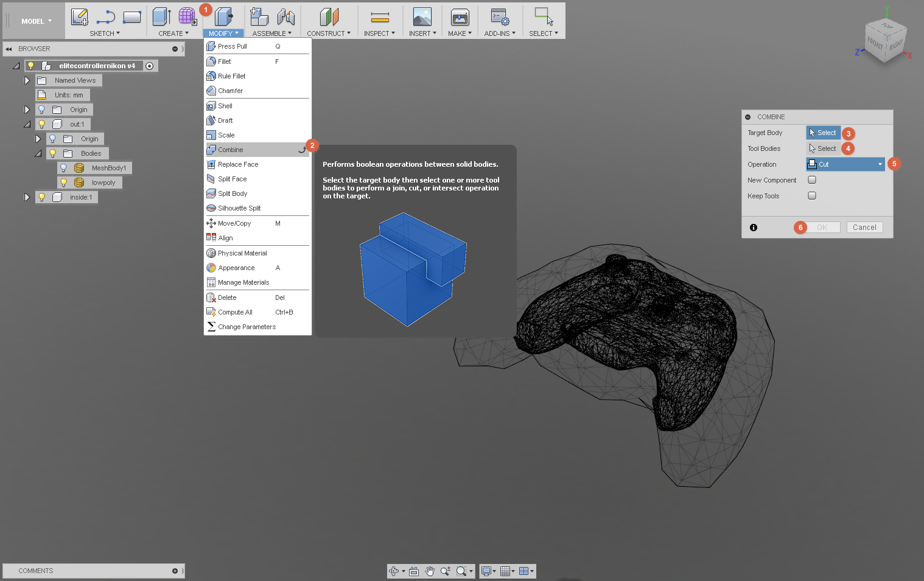924x581 pixels.
Task: Click the Create Sketch icon in toolbar
Action: pyautogui.click(x=80, y=17)
